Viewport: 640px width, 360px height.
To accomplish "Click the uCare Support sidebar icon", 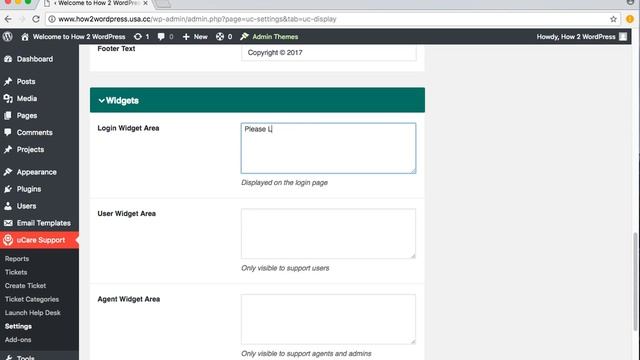I will [8, 240].
